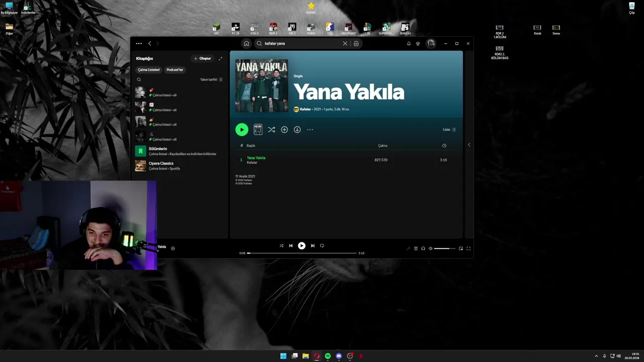Open the Spotify three-dots main menu

pos(139,43)
